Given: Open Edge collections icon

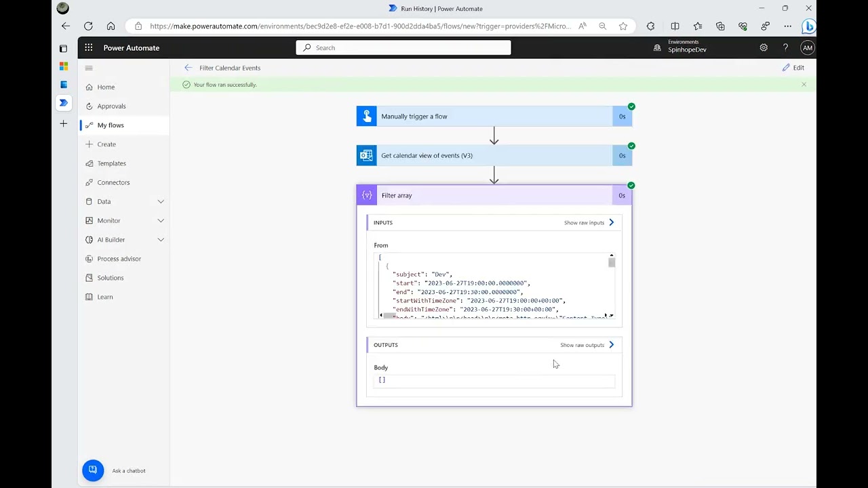Looking at the screenshot, I should tap(720, 26).
